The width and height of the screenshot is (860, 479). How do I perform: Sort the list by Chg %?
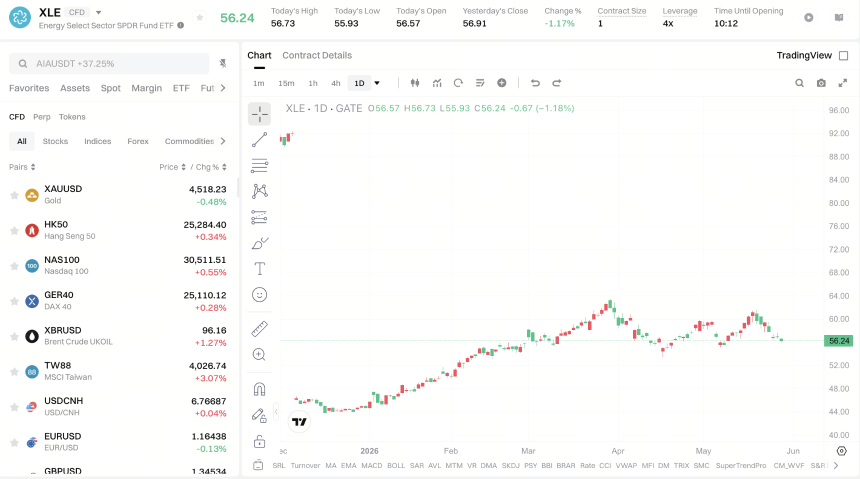[211, 167]
